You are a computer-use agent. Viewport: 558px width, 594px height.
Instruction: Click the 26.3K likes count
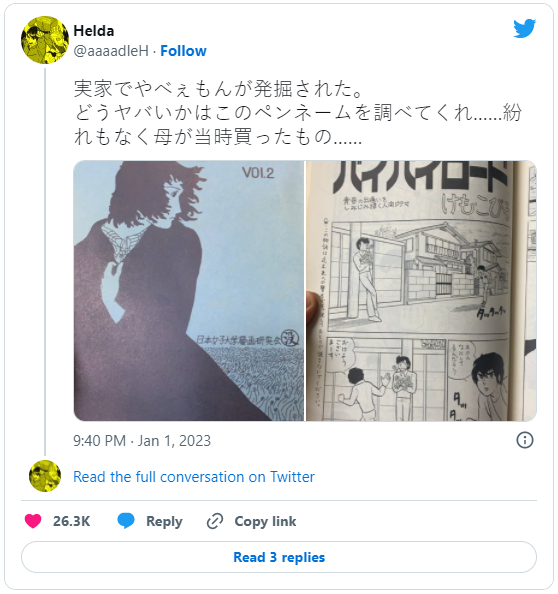coord(72,521)
